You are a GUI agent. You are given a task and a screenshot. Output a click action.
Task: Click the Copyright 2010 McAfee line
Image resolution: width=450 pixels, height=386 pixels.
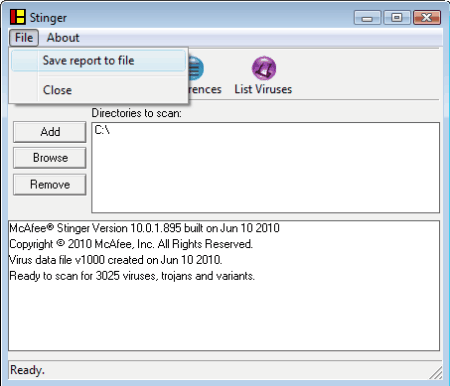tap(131, 244)
